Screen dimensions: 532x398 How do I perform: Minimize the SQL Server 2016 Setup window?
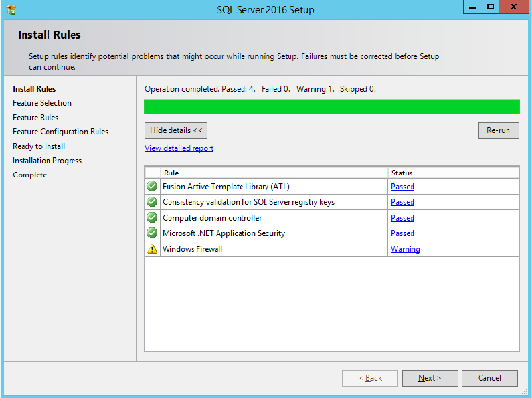pos(472,7)
